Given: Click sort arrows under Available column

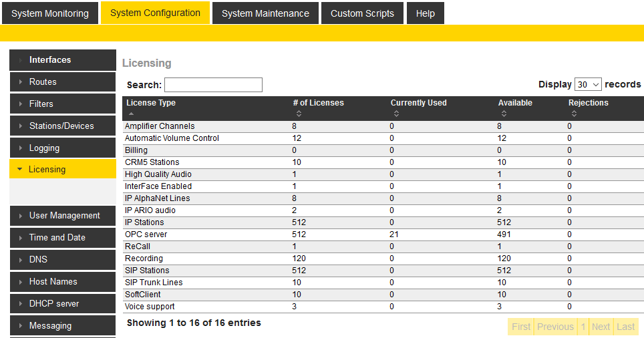Looking at the screenshot, I should click(x=504, y=114).
